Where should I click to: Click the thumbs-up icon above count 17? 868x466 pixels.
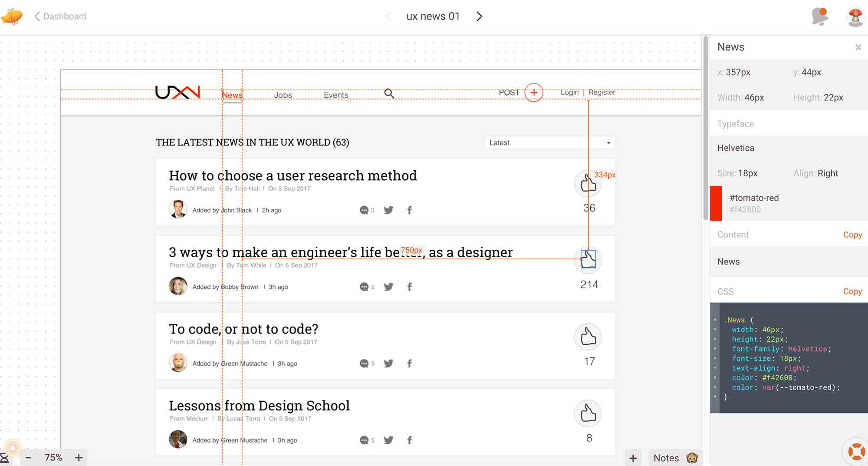coord(588,337)
